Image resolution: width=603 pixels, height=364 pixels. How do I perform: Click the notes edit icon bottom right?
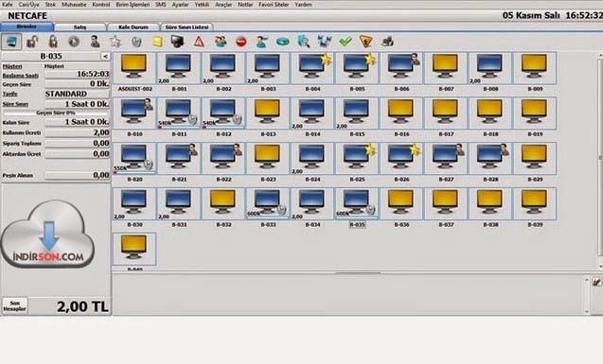tap(596, 282)
